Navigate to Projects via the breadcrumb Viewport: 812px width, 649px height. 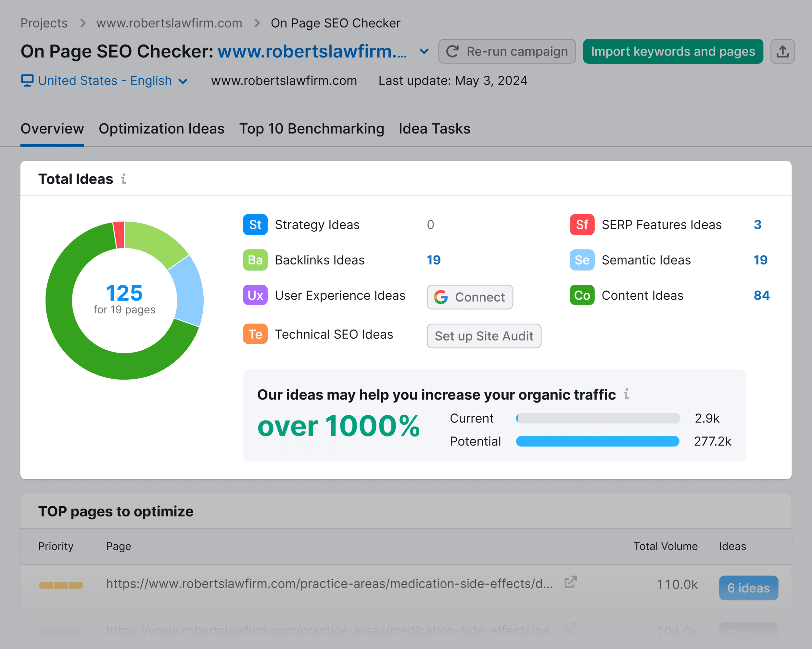44,23
